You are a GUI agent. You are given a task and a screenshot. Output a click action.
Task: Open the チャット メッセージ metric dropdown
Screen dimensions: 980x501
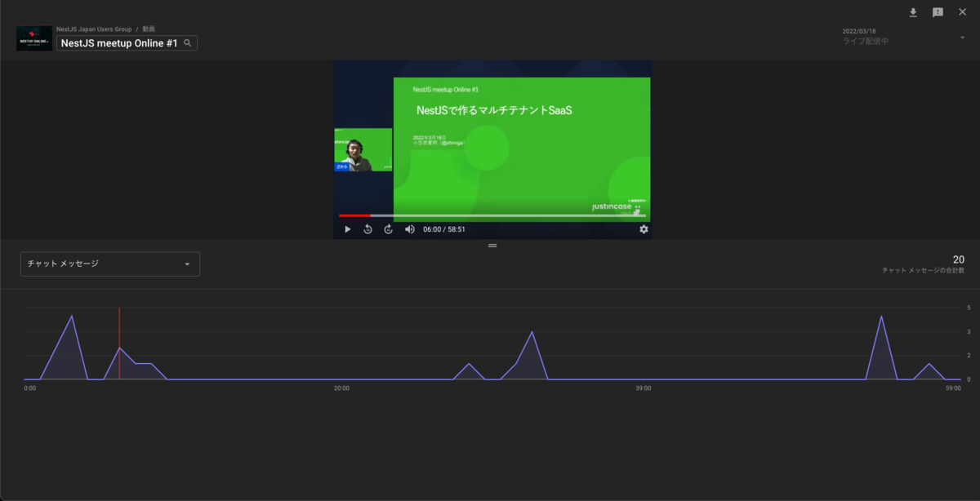[x=110, y=264]
